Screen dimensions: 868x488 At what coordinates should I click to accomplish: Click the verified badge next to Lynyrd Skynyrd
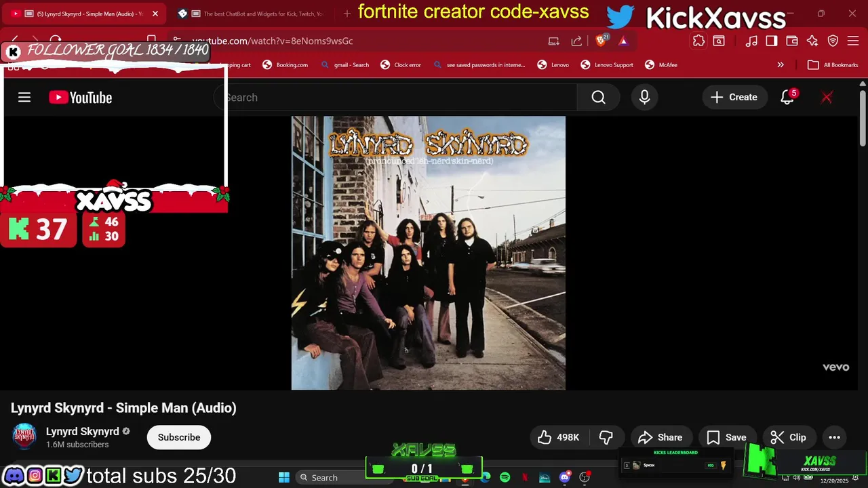click(125, 431)
